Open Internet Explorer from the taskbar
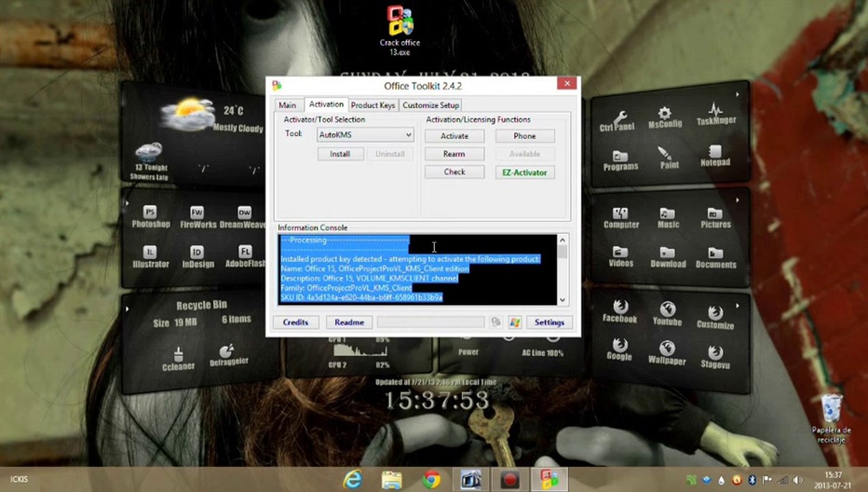The height and width of the screenshot is (492, 868). (x=353, y=480)
